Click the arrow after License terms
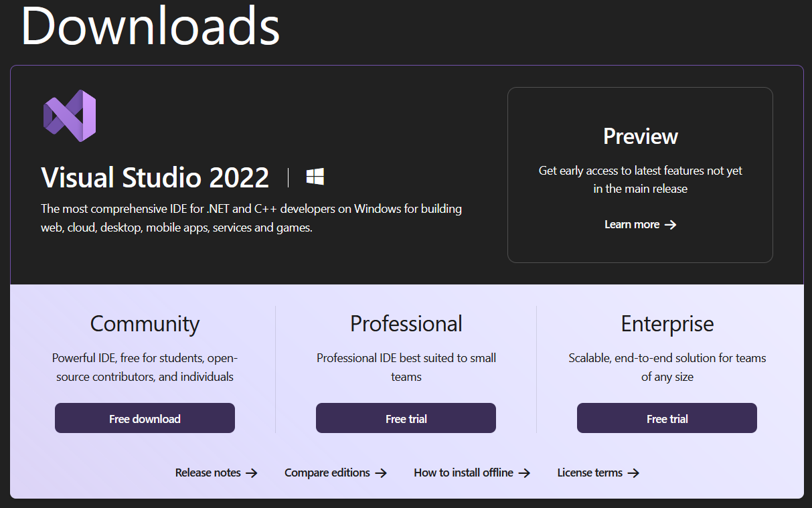This screenshot has width=812, height=508. pos(633,473)
